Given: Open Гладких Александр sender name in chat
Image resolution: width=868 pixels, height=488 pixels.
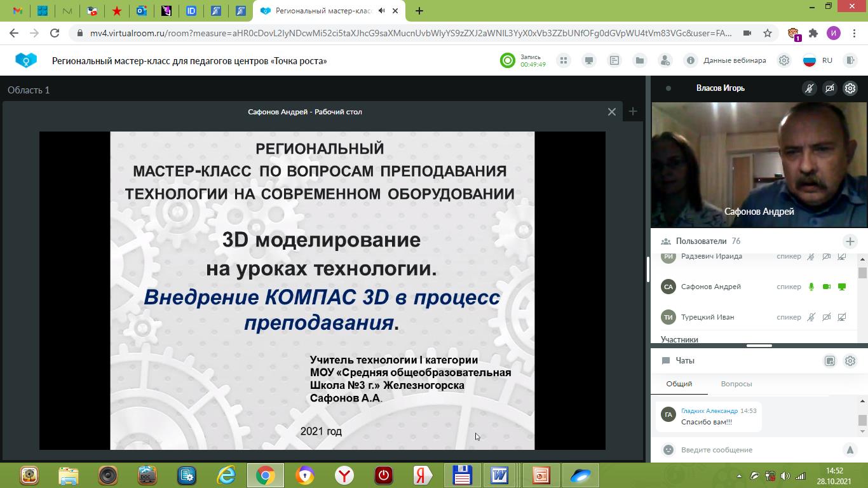Looking at the screenshot, I should coord(709,411).
